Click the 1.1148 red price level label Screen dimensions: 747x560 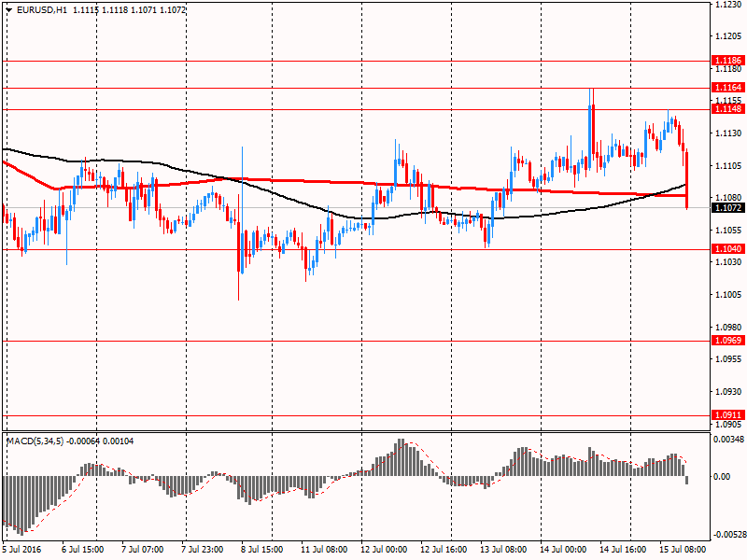[727, 109]
